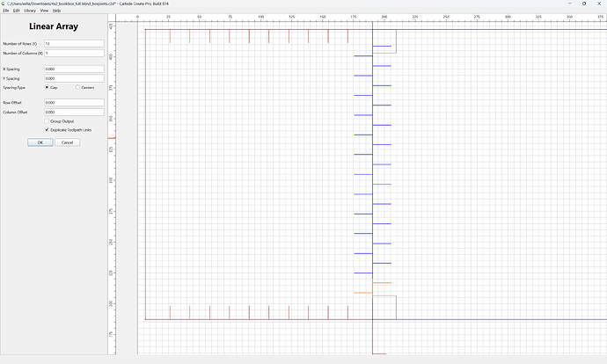Click the Carbide Create app icon in title bar
607x364 pixels.
tap(4, 4)
